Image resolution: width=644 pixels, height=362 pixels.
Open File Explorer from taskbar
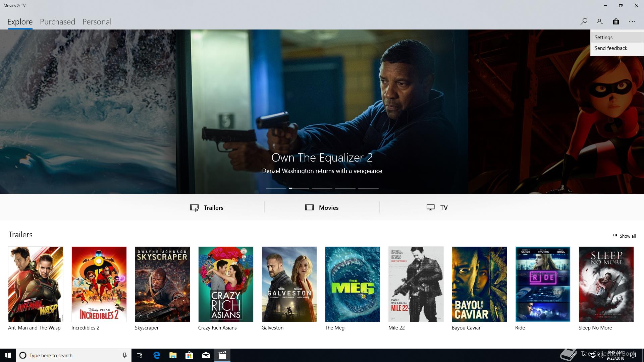point(173,355)
